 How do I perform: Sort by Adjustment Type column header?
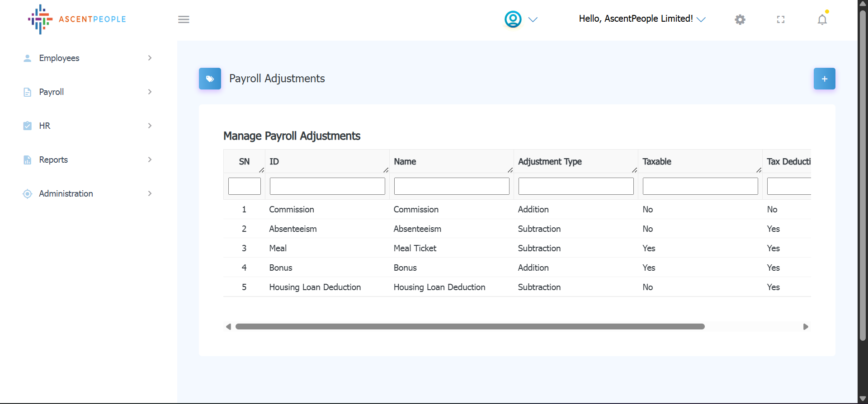click(550, 161)
